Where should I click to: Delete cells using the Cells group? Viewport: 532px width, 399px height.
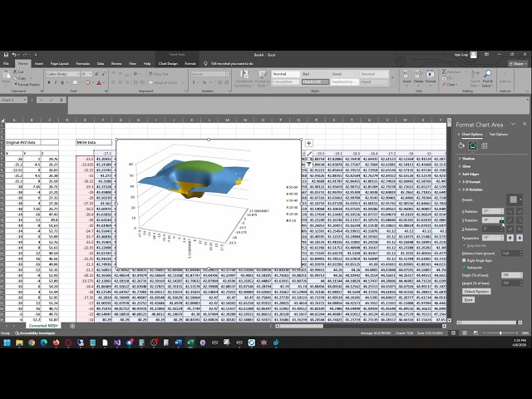pyautogui.click(x=418, y=77)
